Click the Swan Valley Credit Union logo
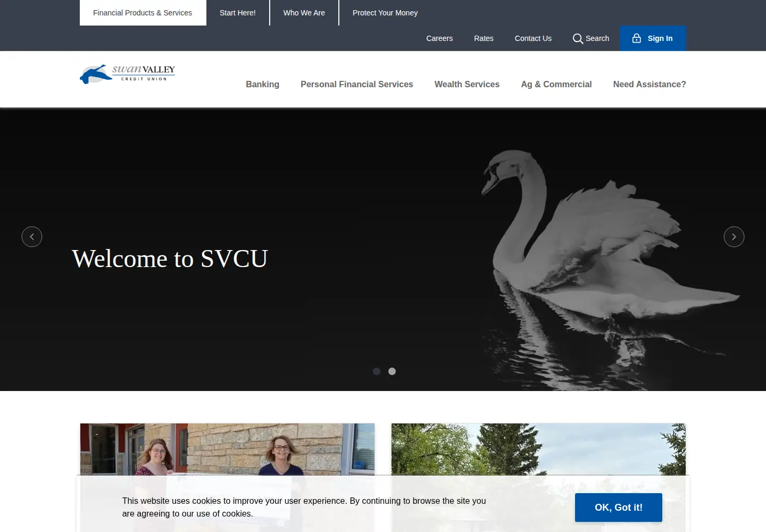 [128, 74]
